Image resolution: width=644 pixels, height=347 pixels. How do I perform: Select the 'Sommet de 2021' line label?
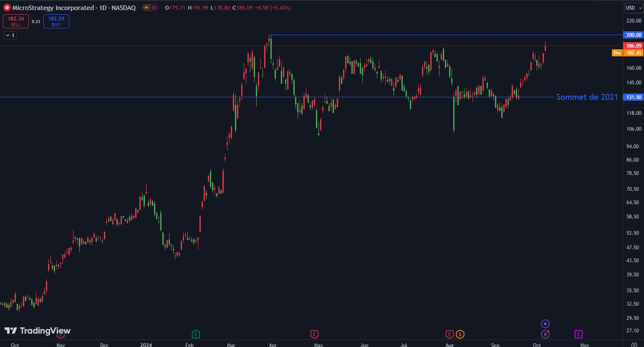[x=587, y=97]
